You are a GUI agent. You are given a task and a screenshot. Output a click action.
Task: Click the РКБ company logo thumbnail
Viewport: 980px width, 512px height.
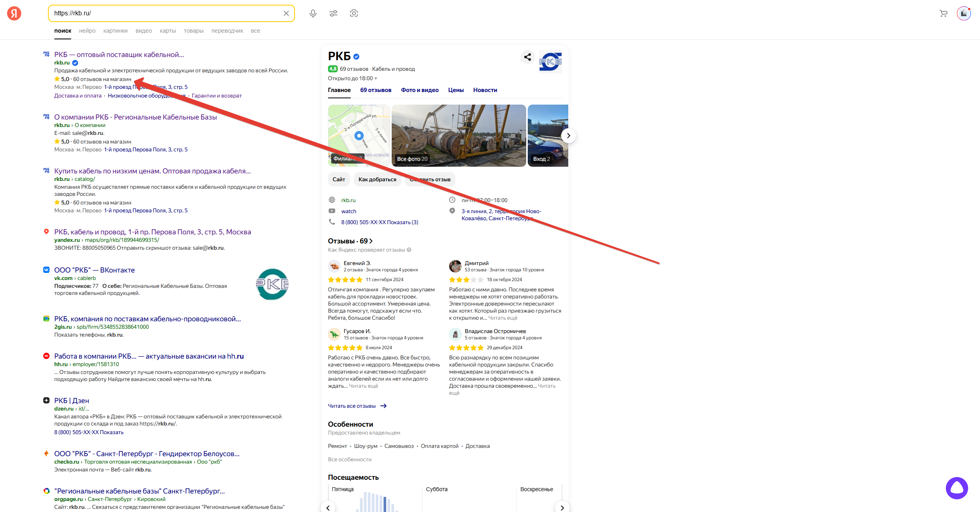tap(550, 62)
